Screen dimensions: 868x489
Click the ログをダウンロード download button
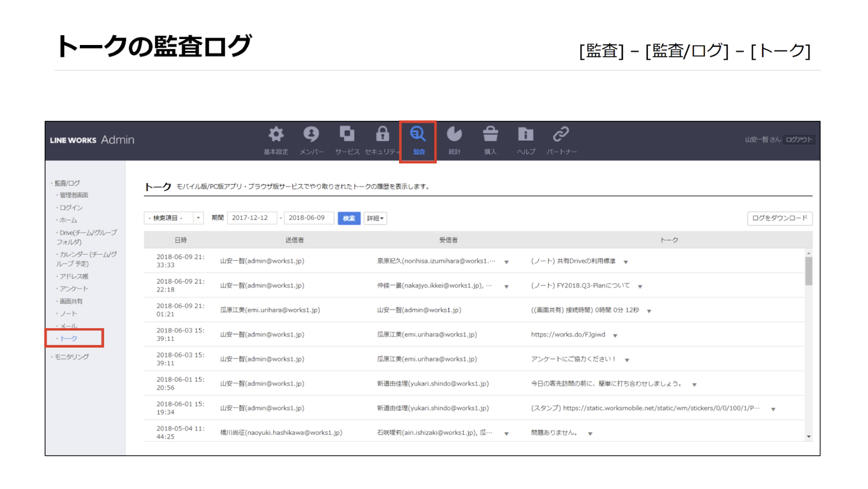[x=780, y=218]
